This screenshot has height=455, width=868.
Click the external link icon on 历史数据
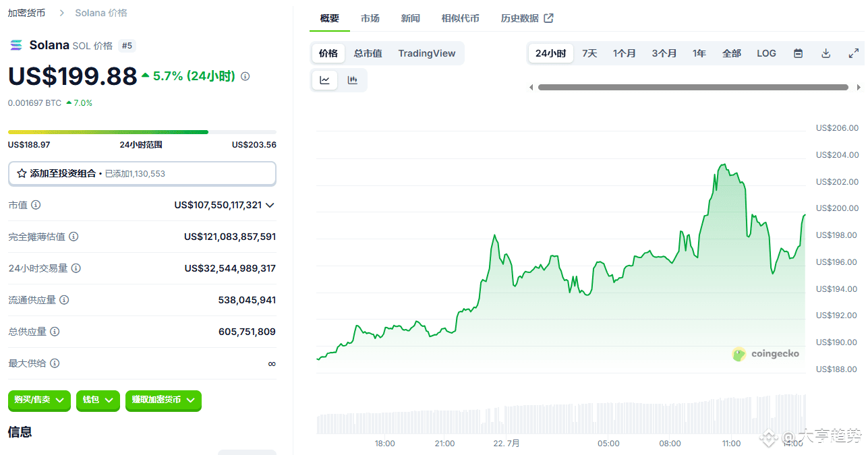click(x=548, y=18)
